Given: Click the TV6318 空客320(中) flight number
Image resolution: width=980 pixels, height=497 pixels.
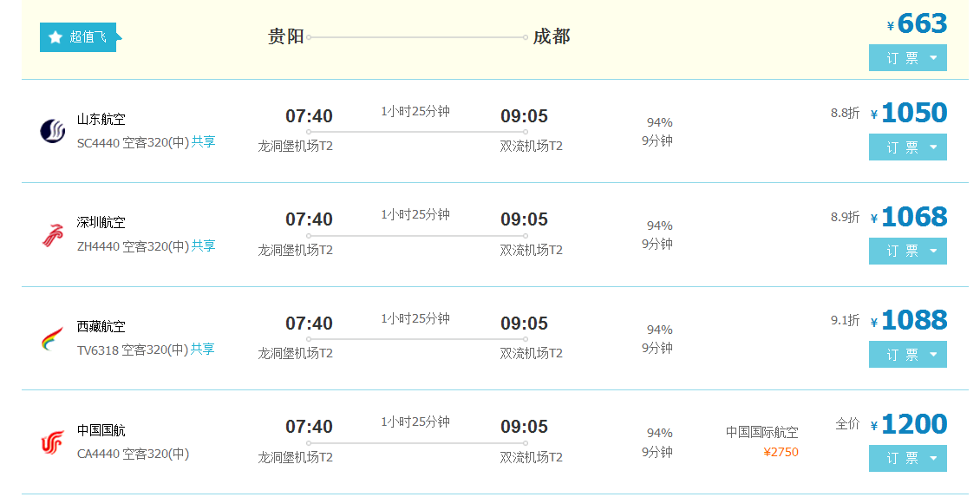Looking at the screenshot, I should [133, 350].
